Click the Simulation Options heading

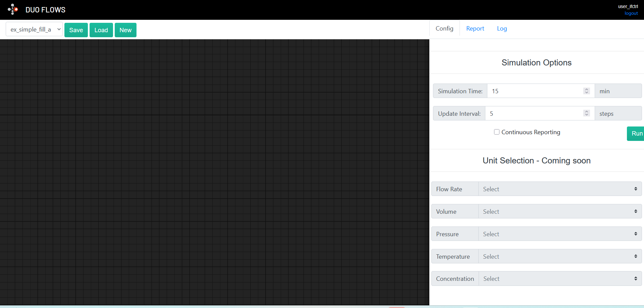click(x=536, y=63)
